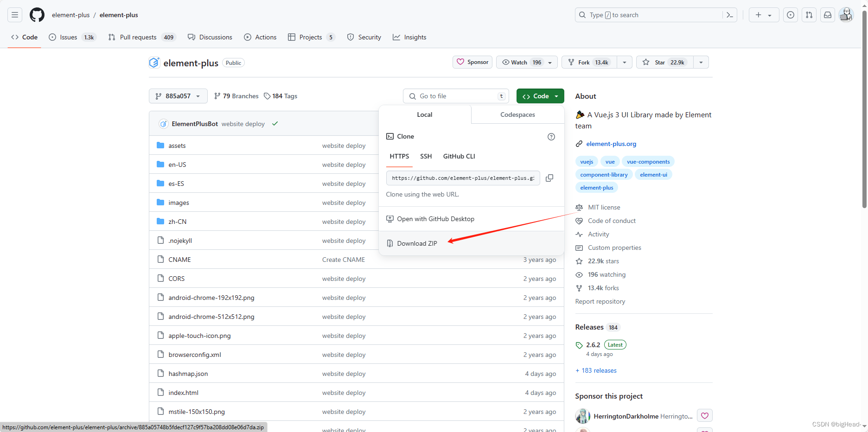
Task: Open the assets folder
Action: point(177,146)
